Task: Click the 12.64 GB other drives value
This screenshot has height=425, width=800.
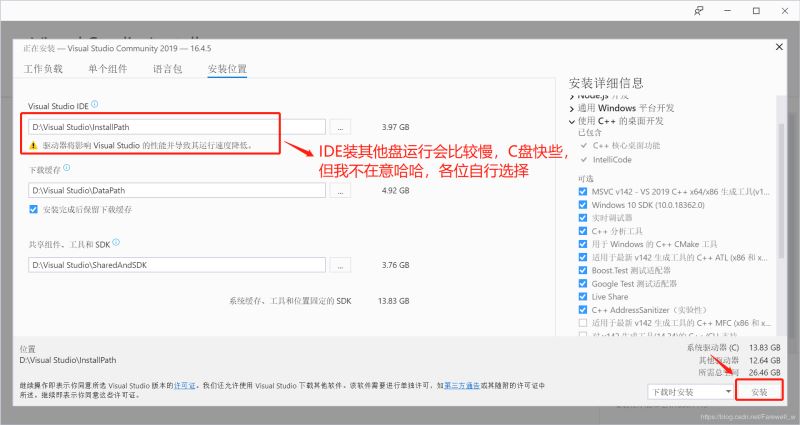Action: [764, 360]
